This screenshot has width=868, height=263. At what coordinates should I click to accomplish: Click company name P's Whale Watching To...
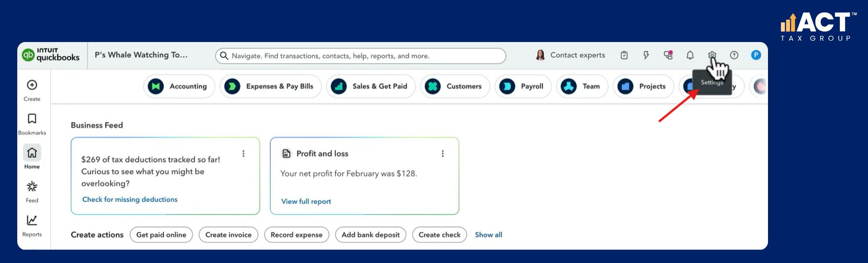pyautogui.click(x=141, y=55)
